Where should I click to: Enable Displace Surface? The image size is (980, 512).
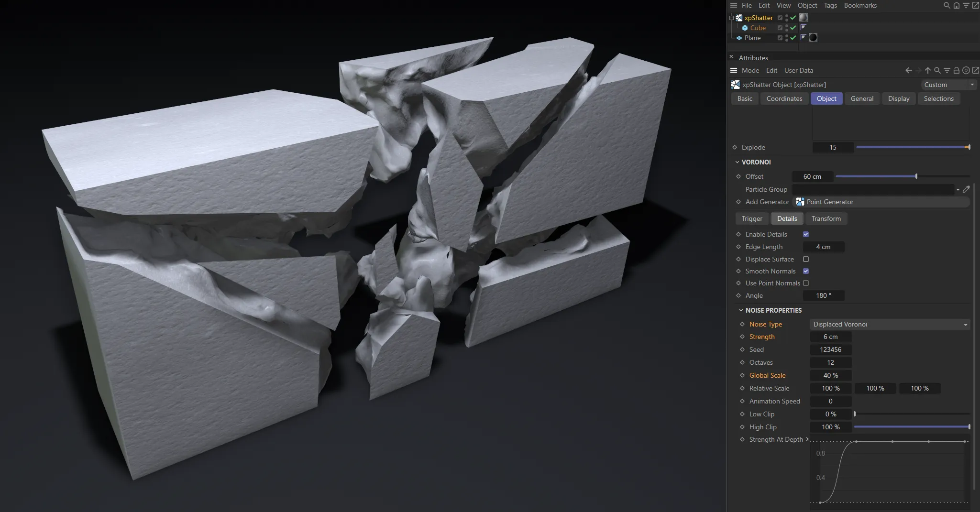(806, 259)
